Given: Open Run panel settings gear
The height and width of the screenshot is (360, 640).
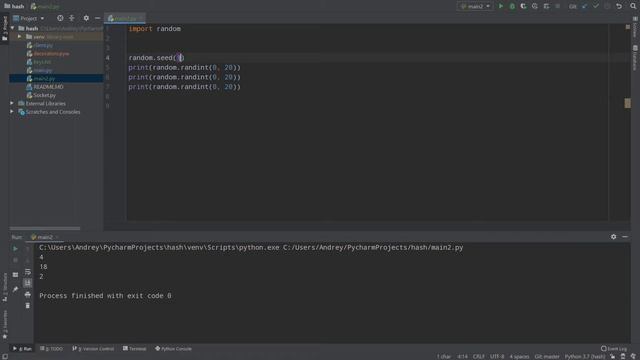Looking at the screenshot, I should tap(613, 237).
